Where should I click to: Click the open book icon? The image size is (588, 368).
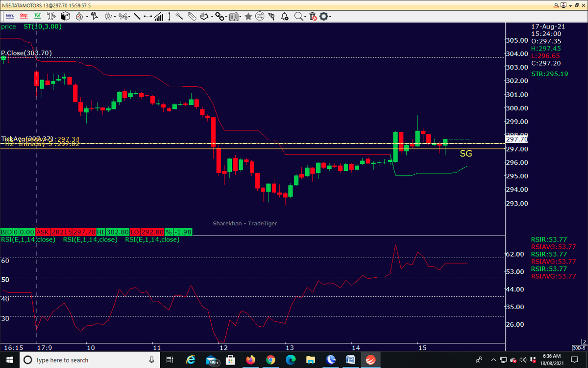click(x=234, y=16)
